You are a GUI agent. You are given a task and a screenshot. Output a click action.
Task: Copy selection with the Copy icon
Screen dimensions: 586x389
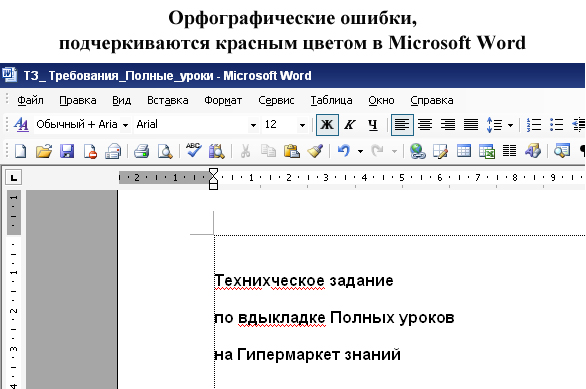click(x=268, y=151)
